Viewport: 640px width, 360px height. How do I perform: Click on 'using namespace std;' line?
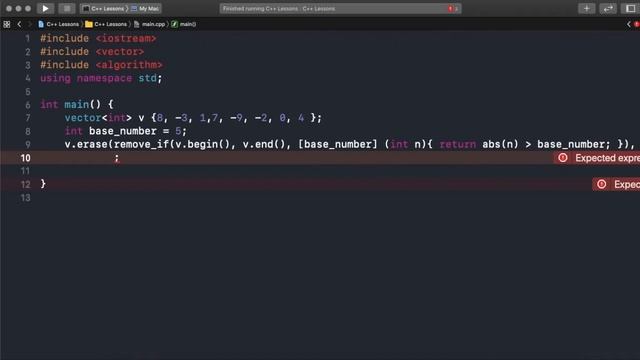[x=101, y=78]
